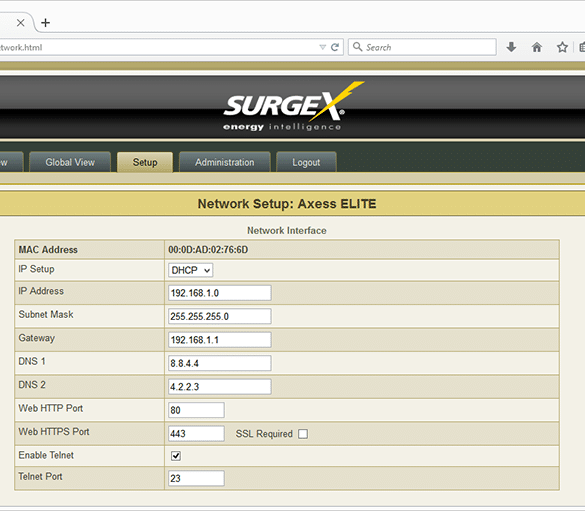This screenshot has width=585, height=511.
Task: Uncheck the Enable Telnet checkbox
Action: [x=176, y=455]
